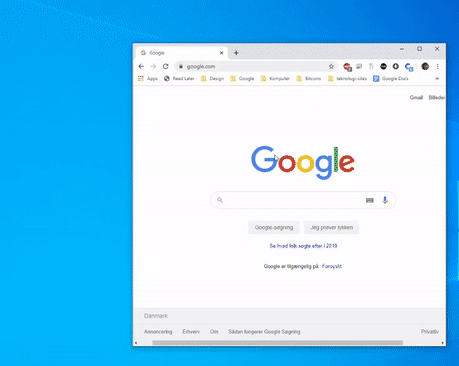459x366 pixels.
Task: Open the Om footer link
Action: tap(214, 332)
